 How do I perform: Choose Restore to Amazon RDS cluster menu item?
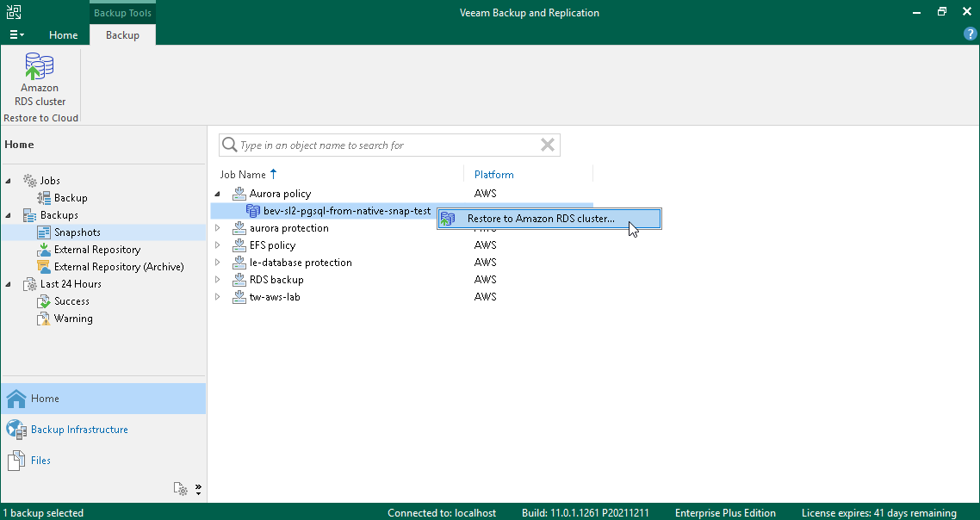[x=549, y=219]
